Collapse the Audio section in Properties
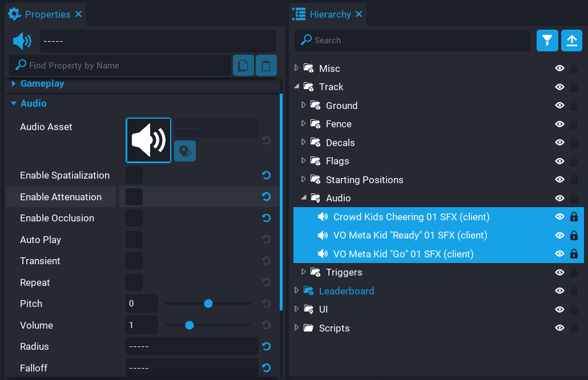 [14, 104]
